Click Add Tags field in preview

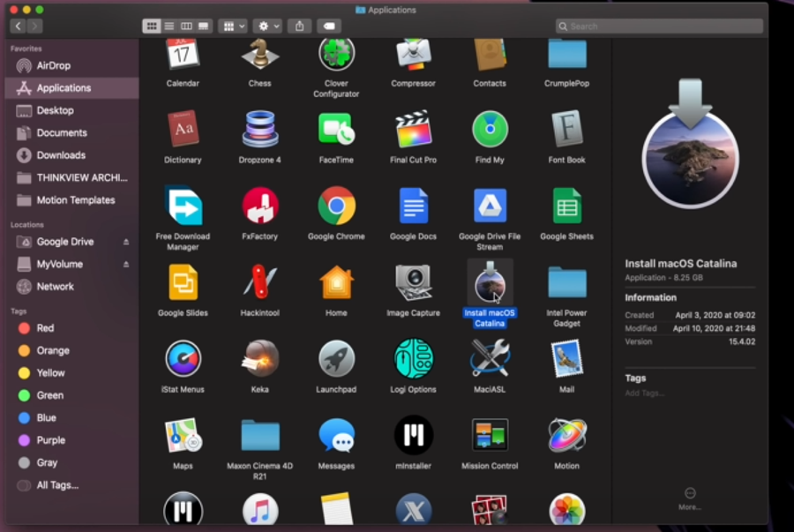pyautogui.click(x=645, y=393)
